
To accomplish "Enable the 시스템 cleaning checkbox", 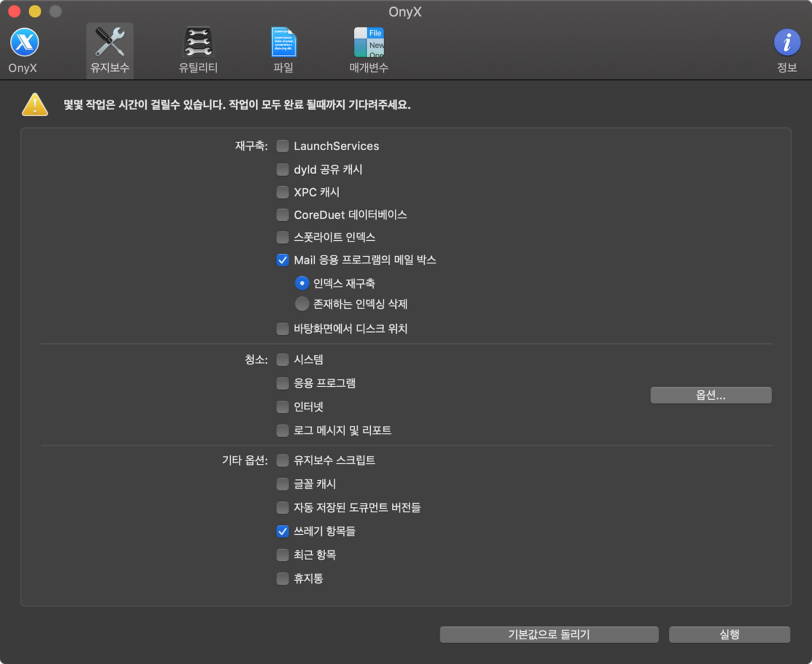I will pos(282,359).
